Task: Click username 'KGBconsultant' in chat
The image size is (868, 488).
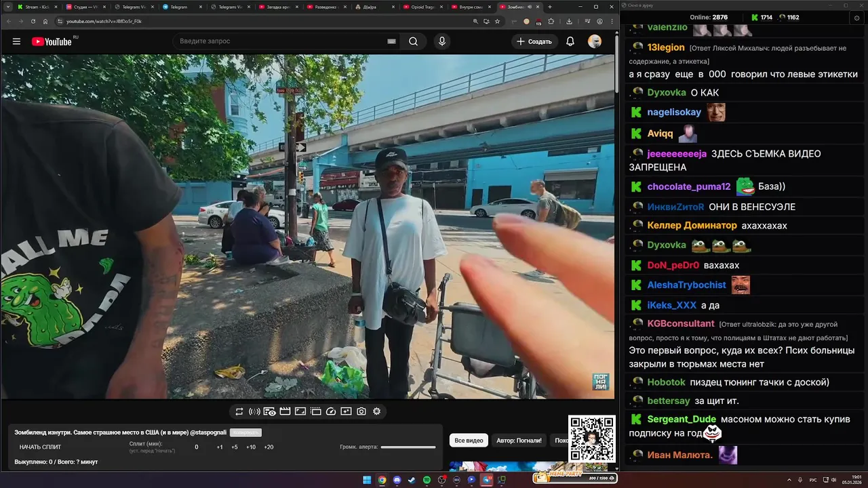Action: [x=681, y=323]
